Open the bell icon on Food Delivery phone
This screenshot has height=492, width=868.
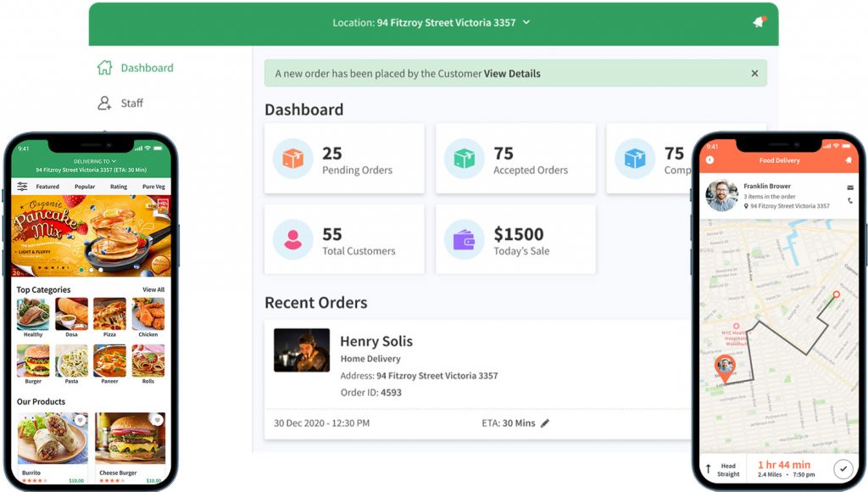(849, 160)
